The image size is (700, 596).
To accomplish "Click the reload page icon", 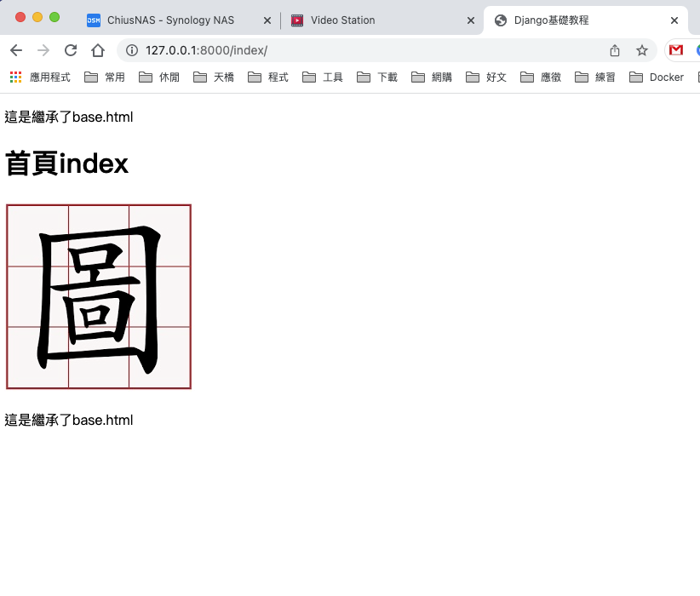I will coord(71,50).
